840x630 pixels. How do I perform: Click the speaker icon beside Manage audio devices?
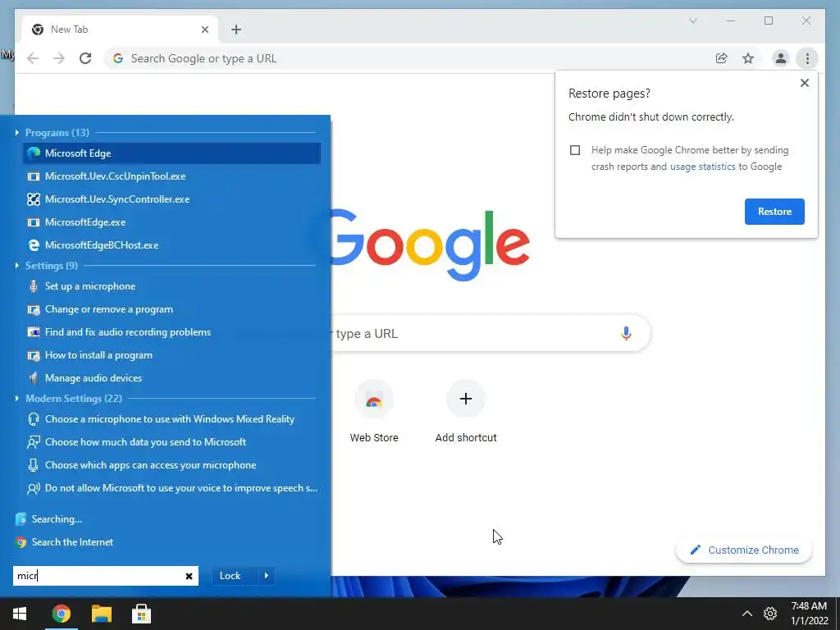(x=33, y=378)
